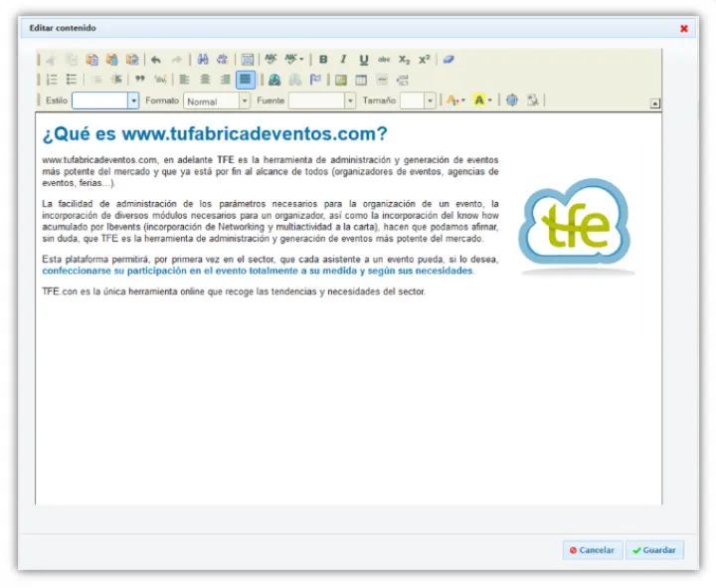The image size is (716, 588).
Task: Click the bold 'TFE' in the first paragraph
Action: 225,160
